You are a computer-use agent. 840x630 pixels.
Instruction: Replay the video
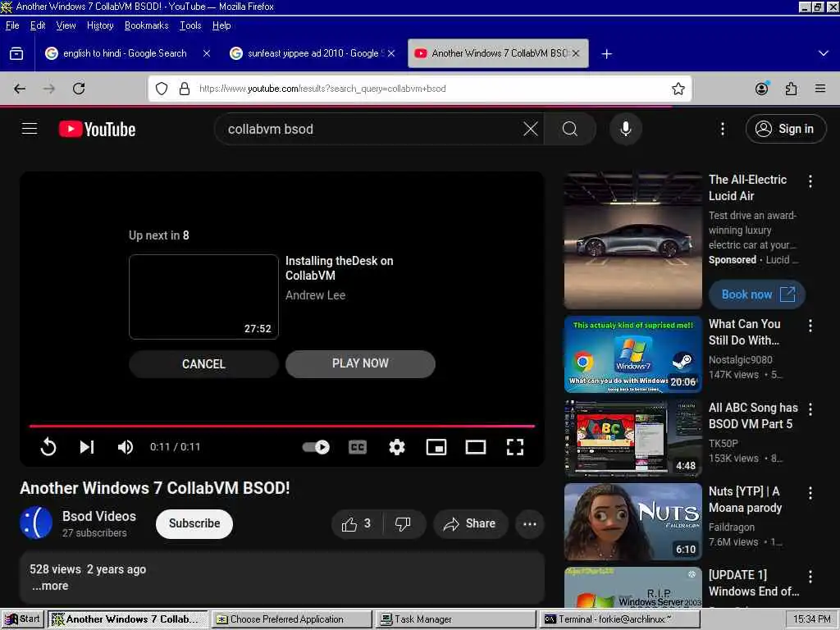pyautogui.click(x=48, y=447)
